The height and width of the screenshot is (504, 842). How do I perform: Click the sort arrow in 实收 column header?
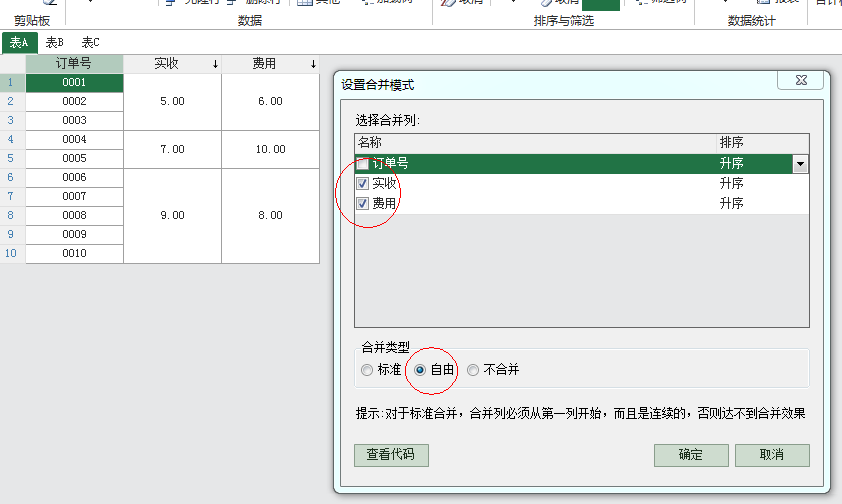[x=214, y=64]
